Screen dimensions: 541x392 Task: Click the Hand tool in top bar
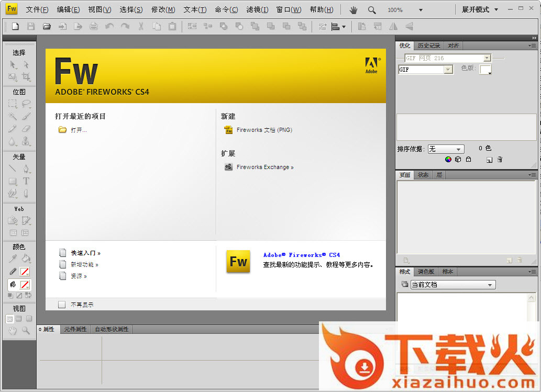coord(353,10)
